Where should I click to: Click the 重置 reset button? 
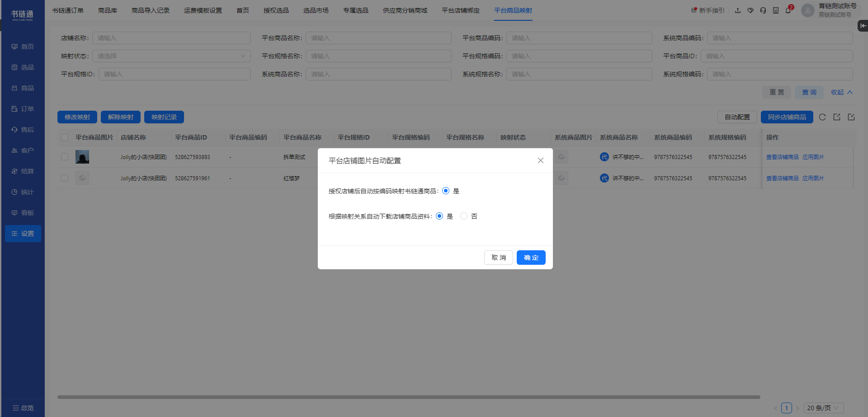tap(777, 92)
